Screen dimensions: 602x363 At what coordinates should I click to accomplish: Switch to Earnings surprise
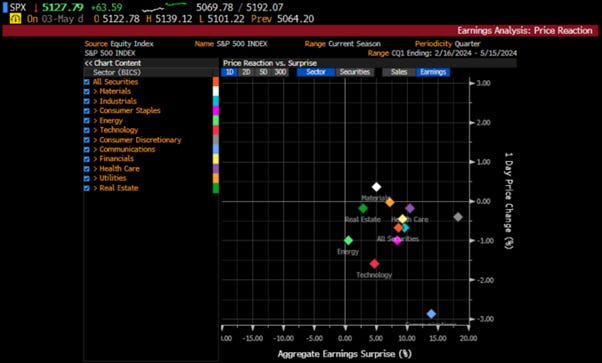point(433,72)
